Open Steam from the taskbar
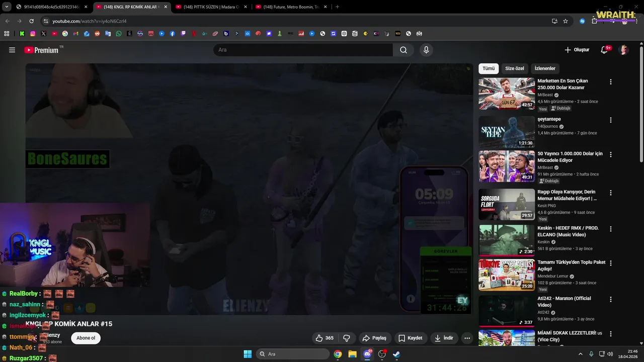 pyautogui.click(x=396, y=354)
